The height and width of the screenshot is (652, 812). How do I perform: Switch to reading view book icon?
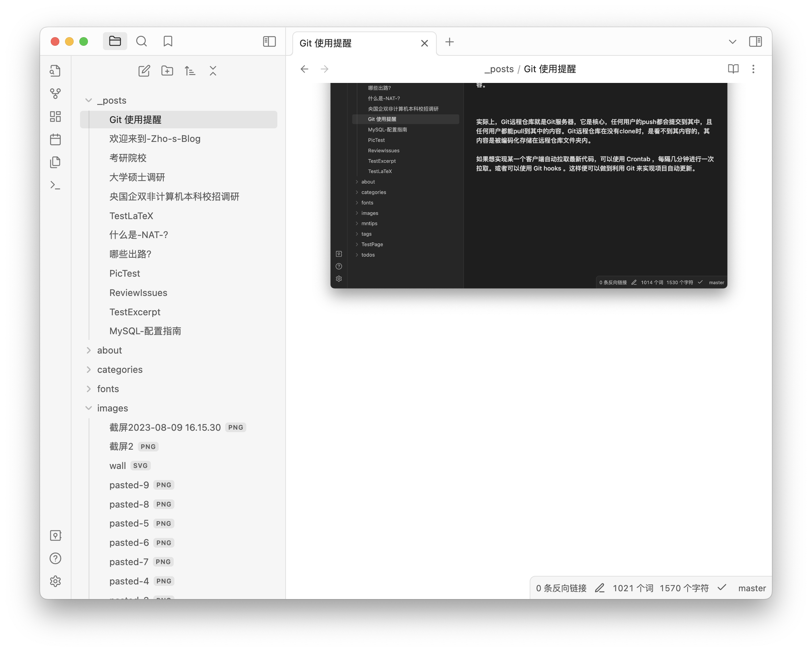click(733, 69)
